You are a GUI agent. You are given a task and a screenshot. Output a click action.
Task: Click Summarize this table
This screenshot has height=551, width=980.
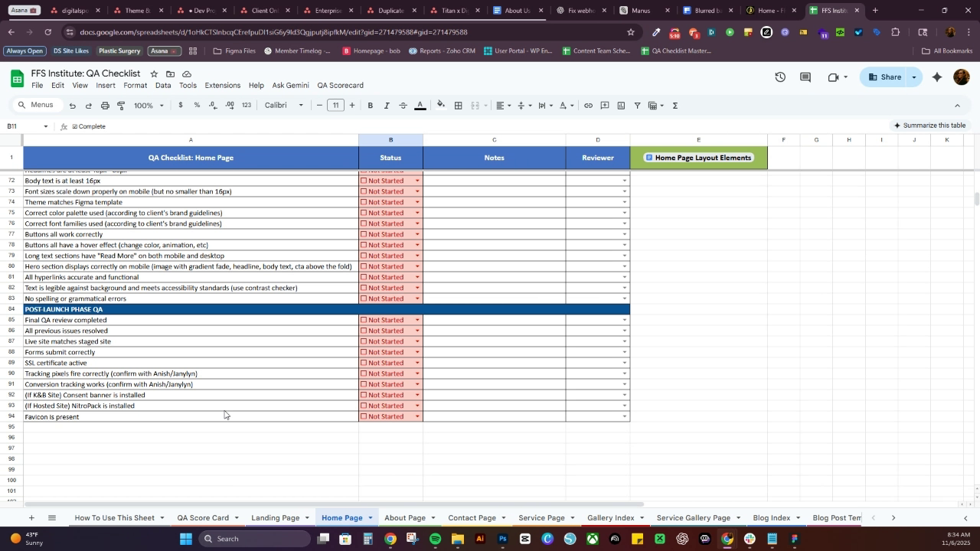click(x=929, y=126)
